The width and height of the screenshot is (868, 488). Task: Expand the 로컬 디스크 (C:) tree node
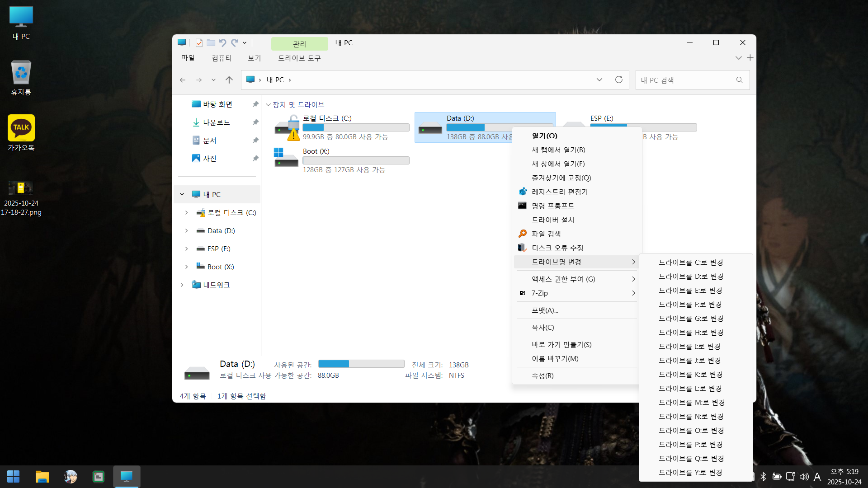click(186, 213)
